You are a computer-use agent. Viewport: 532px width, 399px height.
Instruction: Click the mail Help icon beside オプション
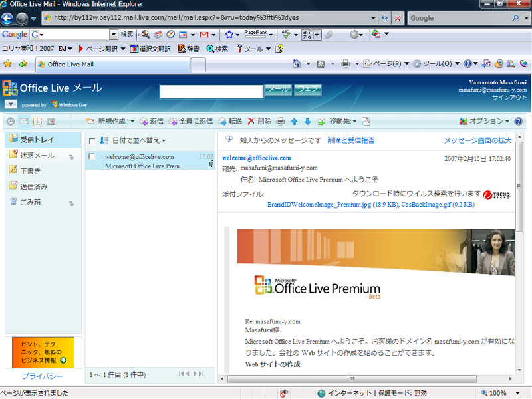(518, 121)
